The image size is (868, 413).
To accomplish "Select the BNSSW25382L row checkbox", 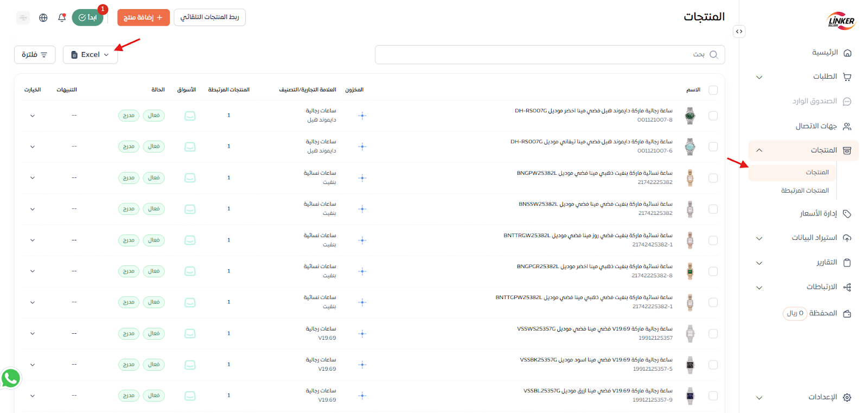I will coord(713,209).
